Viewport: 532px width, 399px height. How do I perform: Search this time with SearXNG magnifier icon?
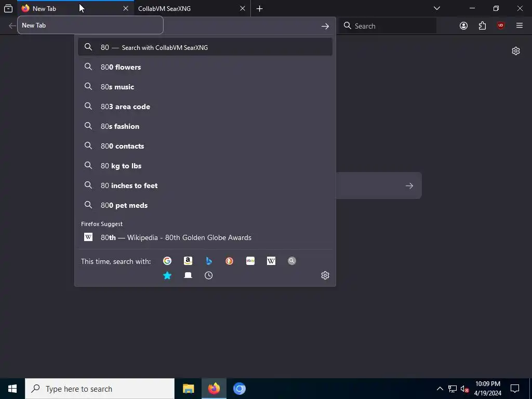(292, 261)
